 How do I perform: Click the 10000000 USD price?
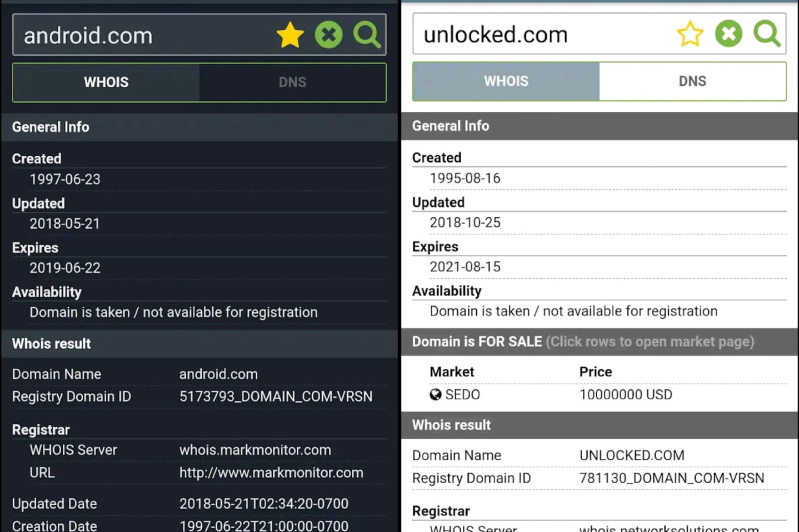(625, 395)
